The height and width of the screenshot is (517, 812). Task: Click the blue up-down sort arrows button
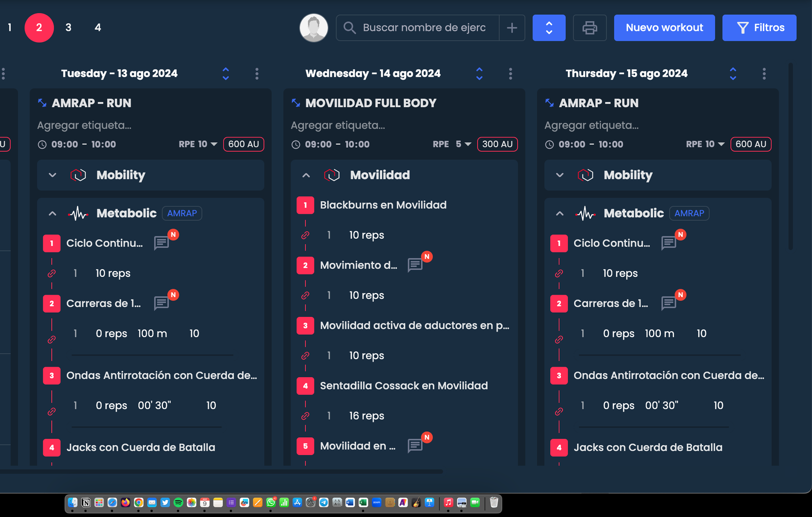(549, 27)
